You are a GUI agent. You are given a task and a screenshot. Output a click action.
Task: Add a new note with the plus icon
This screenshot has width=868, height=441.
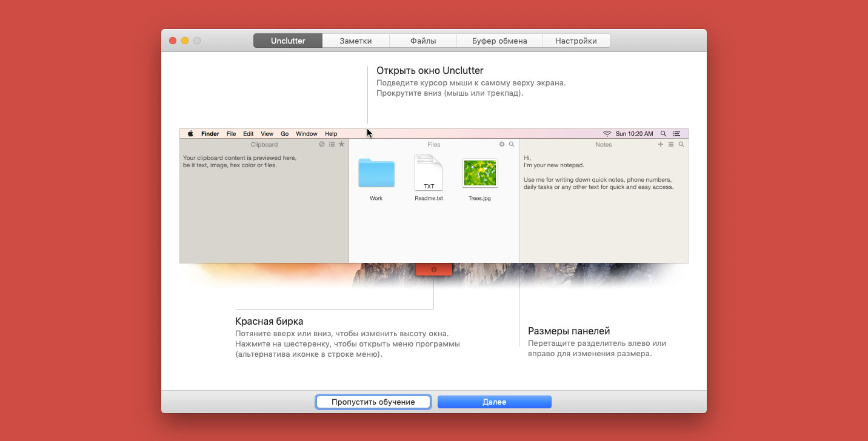tap(661, 145)
